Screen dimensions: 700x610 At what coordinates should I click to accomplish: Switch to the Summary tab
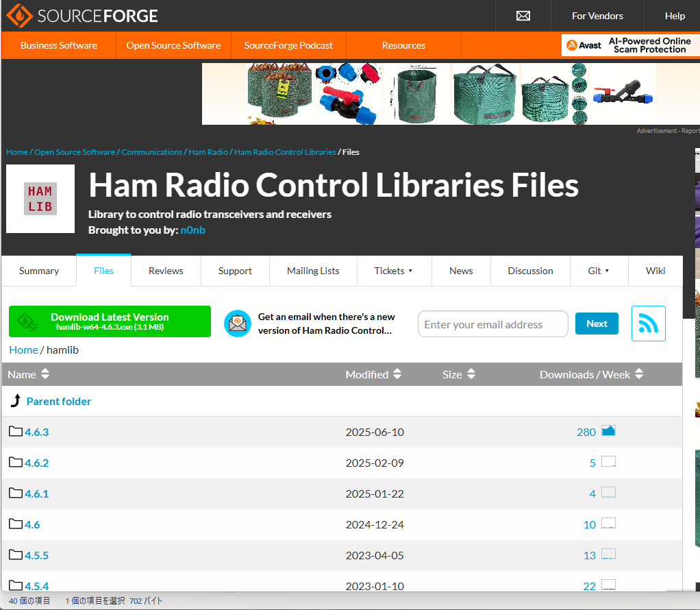point(39,271)
